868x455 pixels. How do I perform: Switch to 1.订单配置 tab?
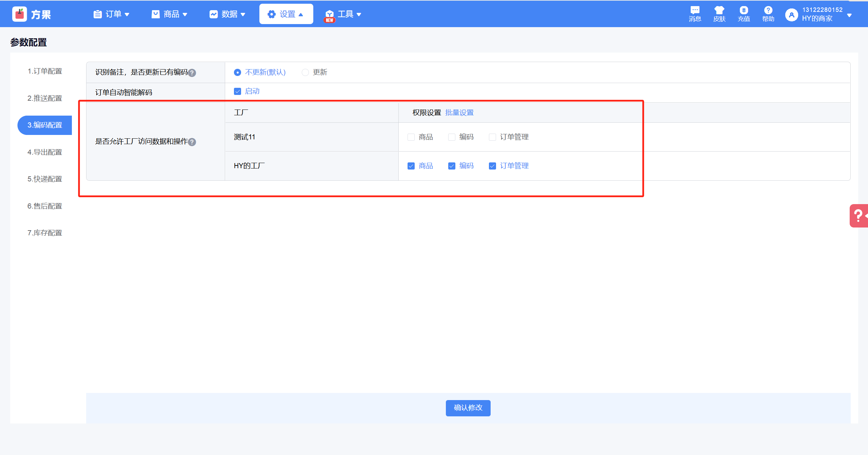[x=45, y=71]
